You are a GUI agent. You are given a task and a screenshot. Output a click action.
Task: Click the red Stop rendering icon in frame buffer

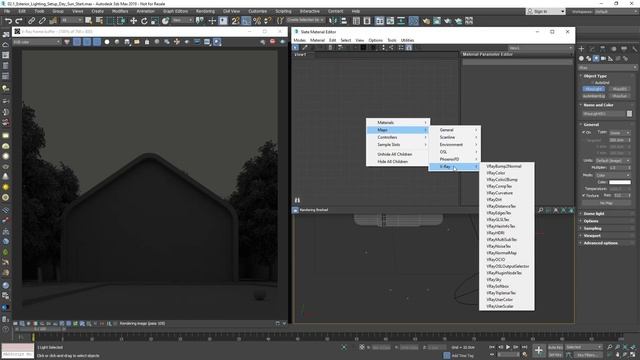pos(273,42)
